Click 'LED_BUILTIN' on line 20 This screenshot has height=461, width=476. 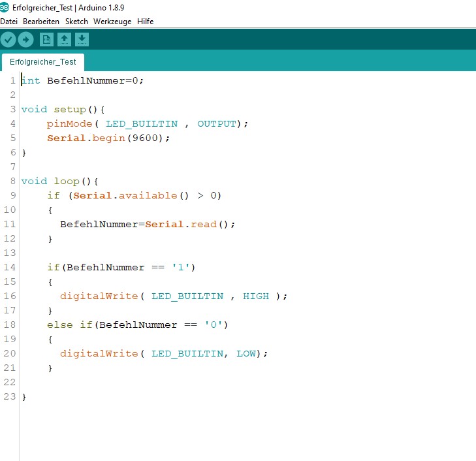[187, 354]
